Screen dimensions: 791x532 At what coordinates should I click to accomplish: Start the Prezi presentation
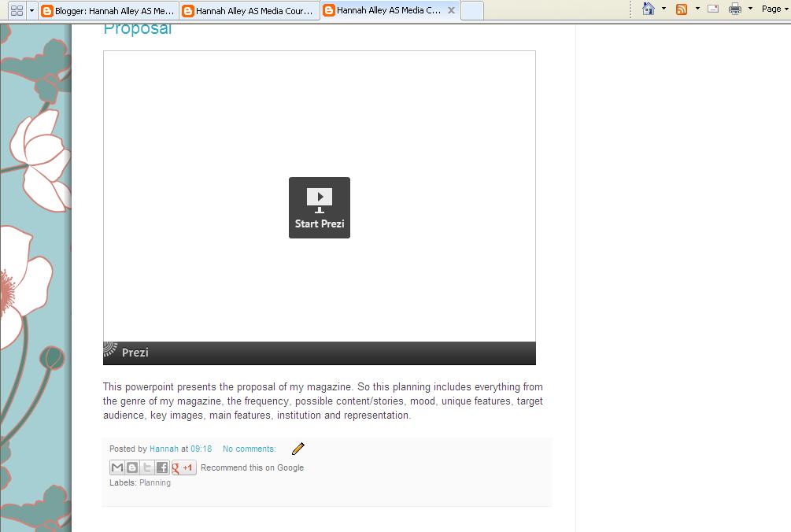[x=320, y=207]
